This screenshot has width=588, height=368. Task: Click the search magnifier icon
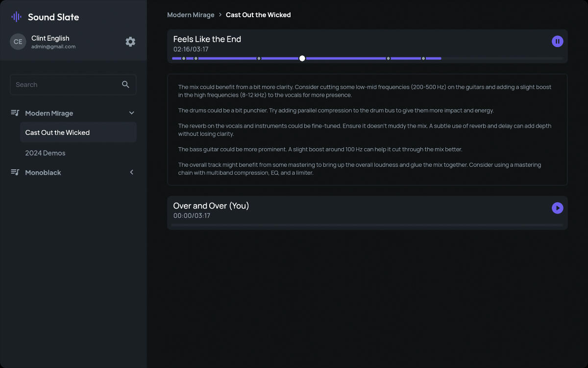(x=125, y=84)
